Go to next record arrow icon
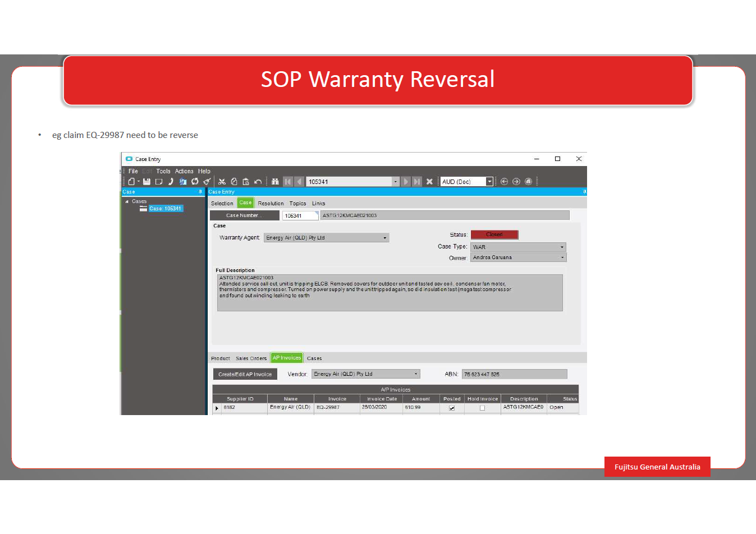 [x=406, y=181]
